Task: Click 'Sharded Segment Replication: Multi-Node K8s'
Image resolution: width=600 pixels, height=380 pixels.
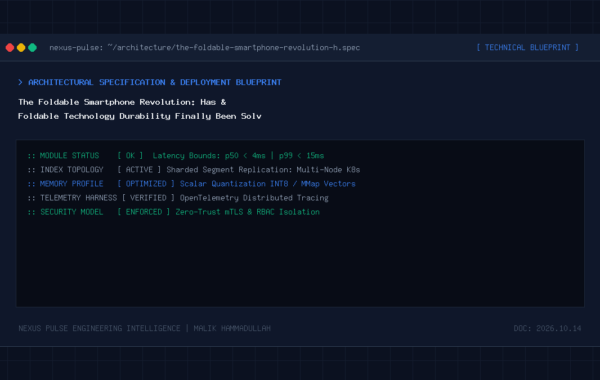Action: 263,170
